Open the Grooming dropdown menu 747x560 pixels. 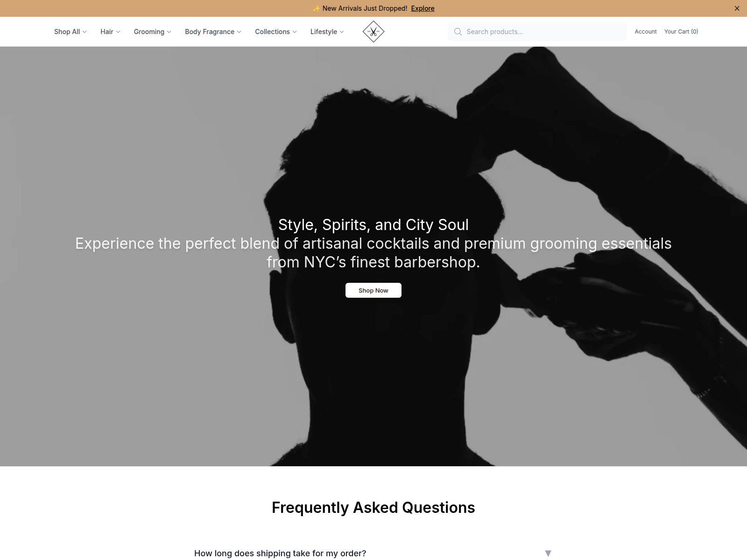tap(153, 32)
